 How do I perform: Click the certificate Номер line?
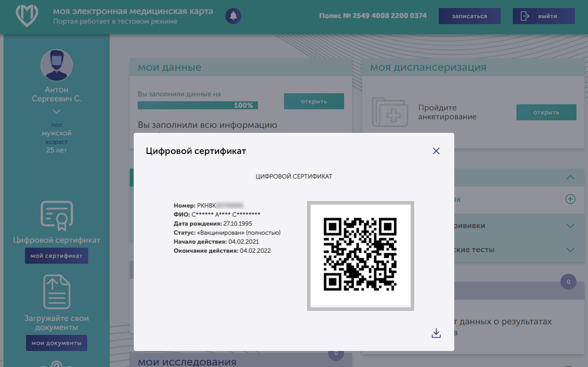(x=209, y=205)
